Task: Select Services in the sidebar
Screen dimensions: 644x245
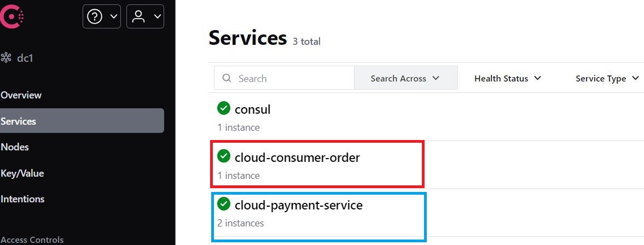Action: click(x=19, y=121)
